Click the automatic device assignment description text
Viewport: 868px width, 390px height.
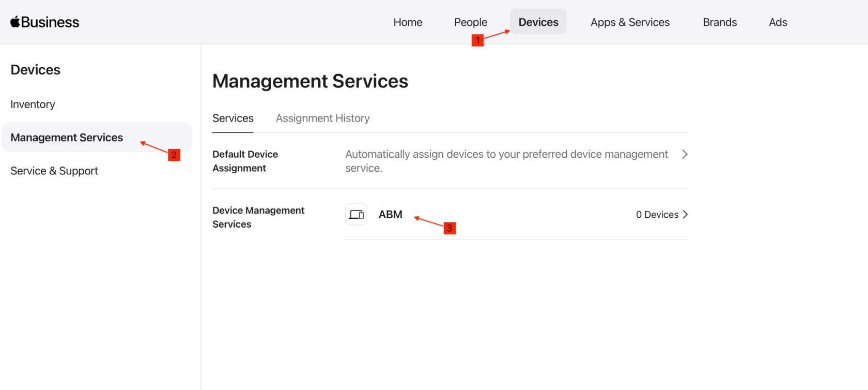tap(506, 161)
